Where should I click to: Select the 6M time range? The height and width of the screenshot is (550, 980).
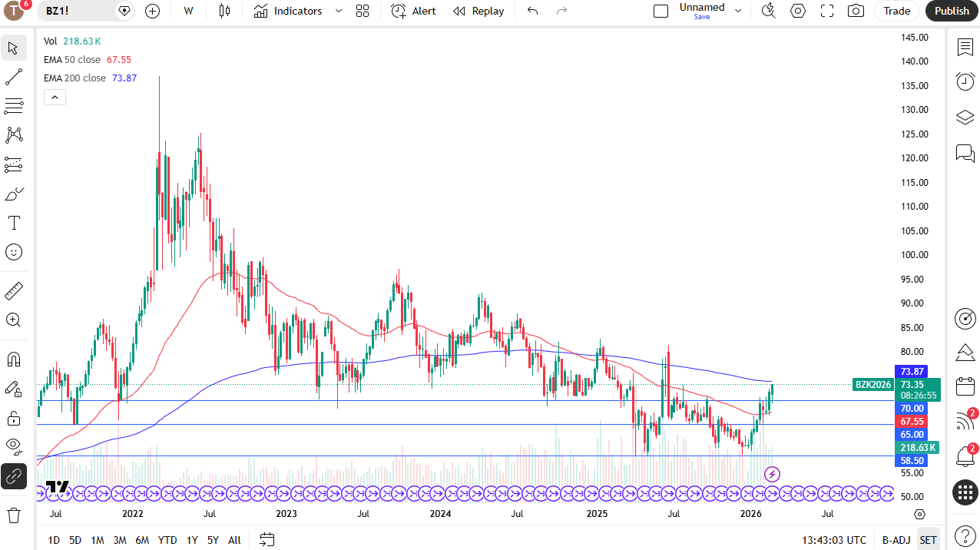(142, 540)
